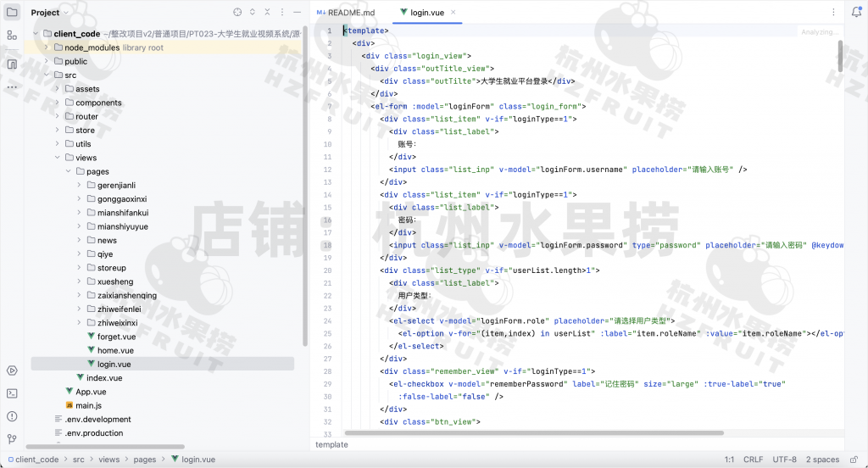Change UTF-8 file encoding
868x468 pixels.
784,460
